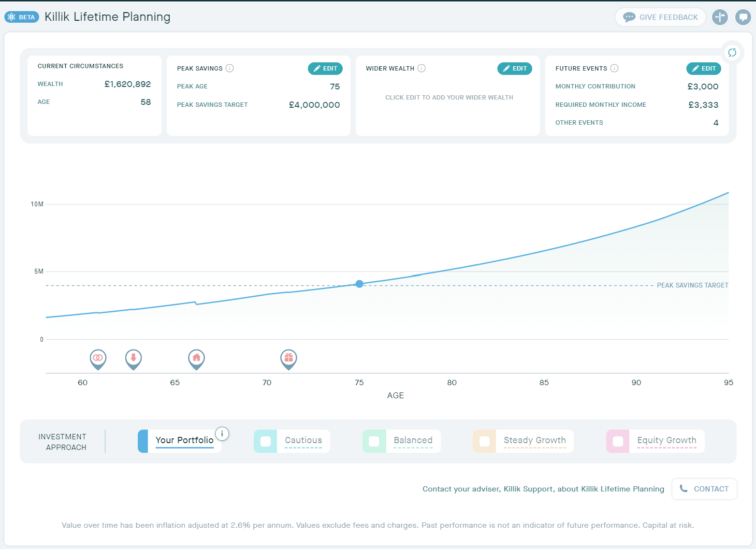Enable the Cautious approach checkbox
Image resolution: width=756 pixels, height=549 pixels.
(x=265, y=441)
